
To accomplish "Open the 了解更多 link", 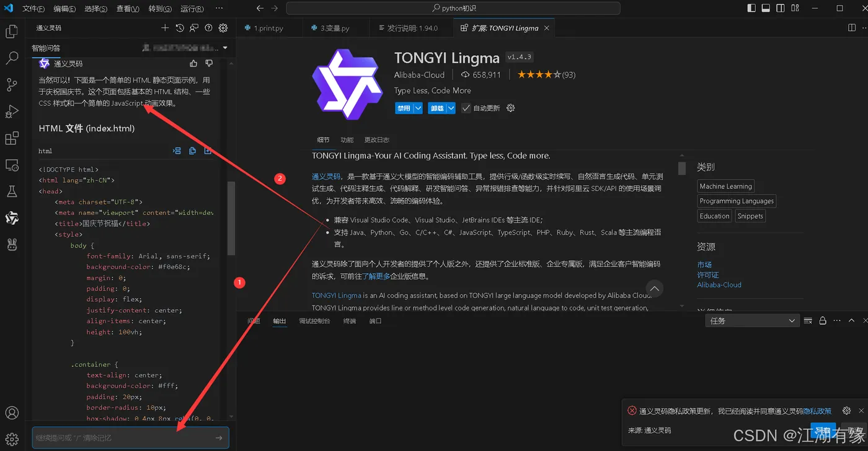I will [376, 276].
